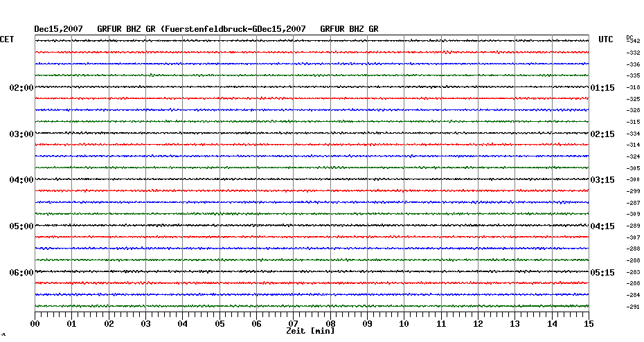Click DC offset value -283
Viewport: 644px width, 342px height.
(633, 272)
